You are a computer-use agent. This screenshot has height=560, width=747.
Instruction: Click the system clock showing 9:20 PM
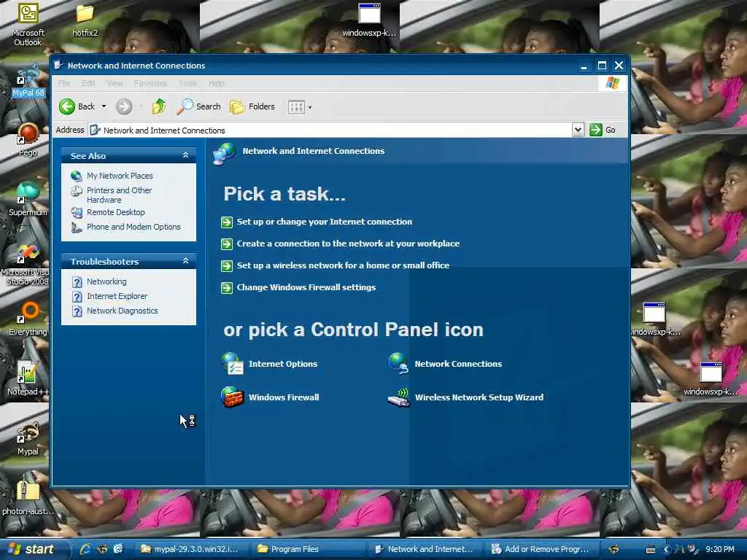coord(720,549)
